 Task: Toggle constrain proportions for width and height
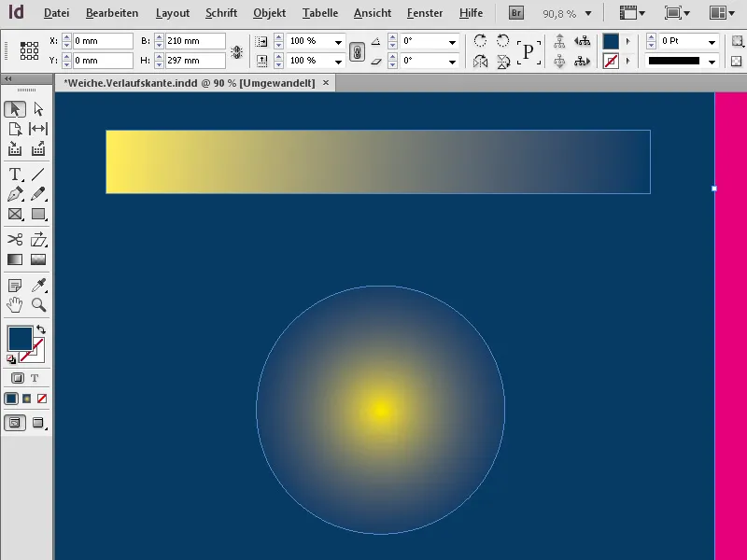[x=236, y=51]
